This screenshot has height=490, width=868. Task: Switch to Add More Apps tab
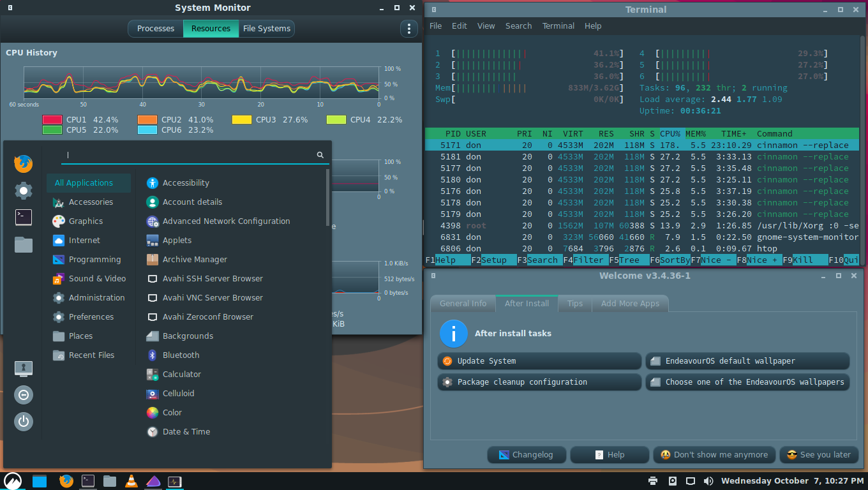pos(630,304)
